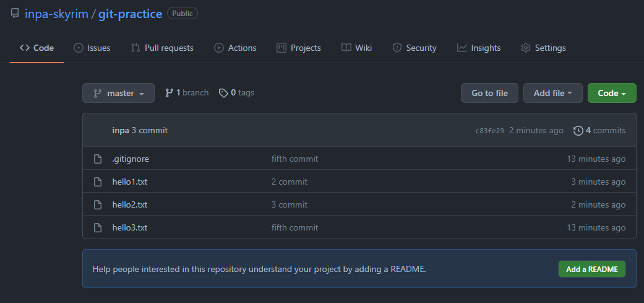
Task: Open the green Code dropdown button
Action: click(612, 93)
